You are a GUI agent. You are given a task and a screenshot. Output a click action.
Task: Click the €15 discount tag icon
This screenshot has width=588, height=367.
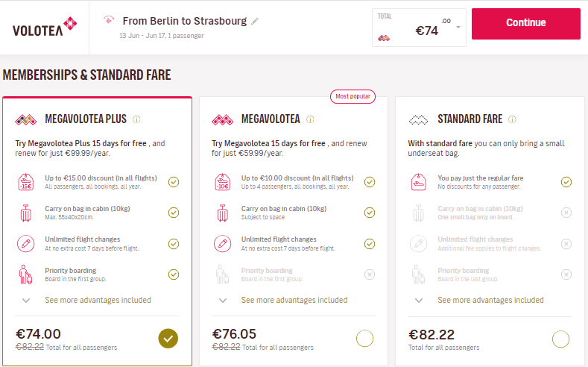coord(26,182)
